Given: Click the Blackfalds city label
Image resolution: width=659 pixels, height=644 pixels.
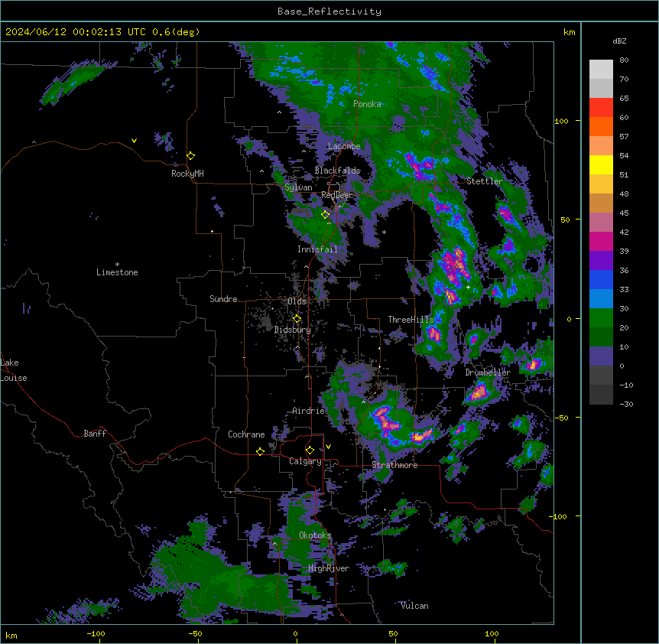Looking at the screenshot, I should click(x=337, y=171).
